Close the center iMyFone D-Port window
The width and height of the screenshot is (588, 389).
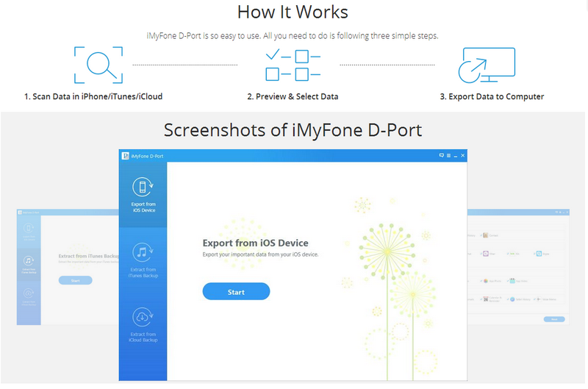click(463, 155)
